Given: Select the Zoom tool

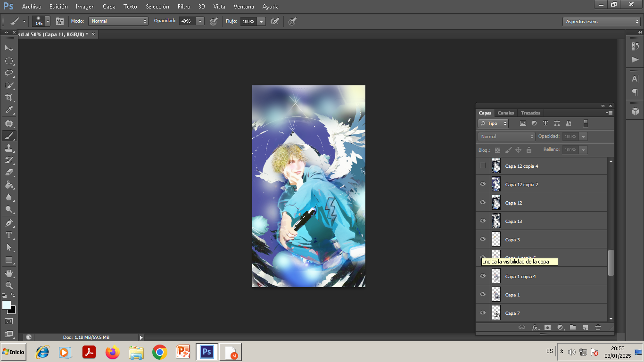Looking at the screenshot, I should (x=9, y=286).
